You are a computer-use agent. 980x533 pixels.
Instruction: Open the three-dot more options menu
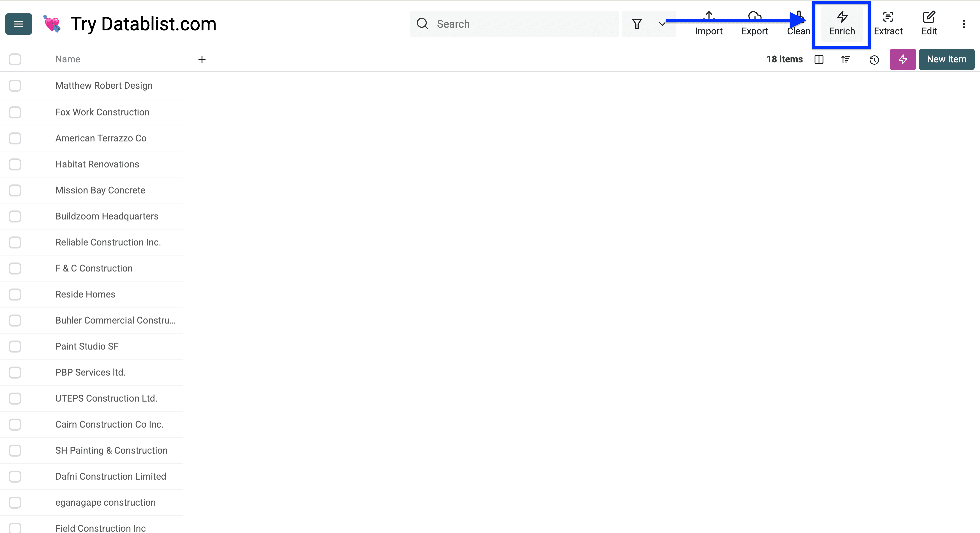point(964,24)
